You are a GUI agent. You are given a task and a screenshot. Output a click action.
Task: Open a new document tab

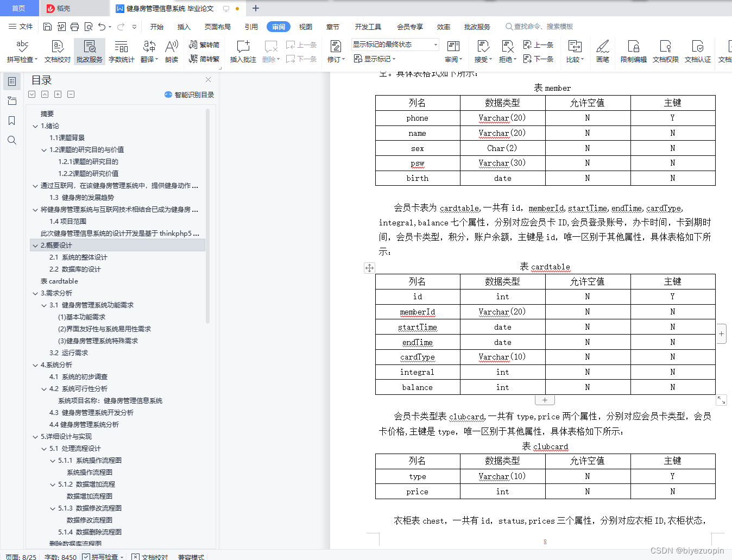point(256,8)
